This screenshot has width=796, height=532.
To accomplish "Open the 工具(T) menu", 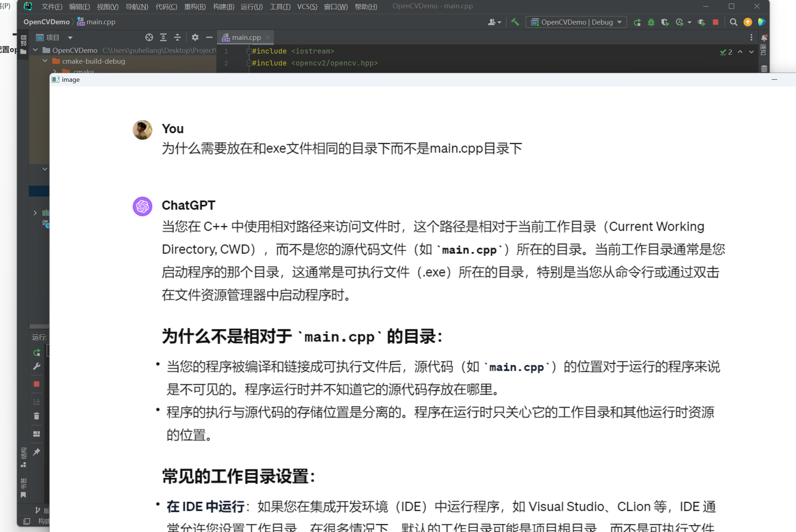I will (280, 7).
